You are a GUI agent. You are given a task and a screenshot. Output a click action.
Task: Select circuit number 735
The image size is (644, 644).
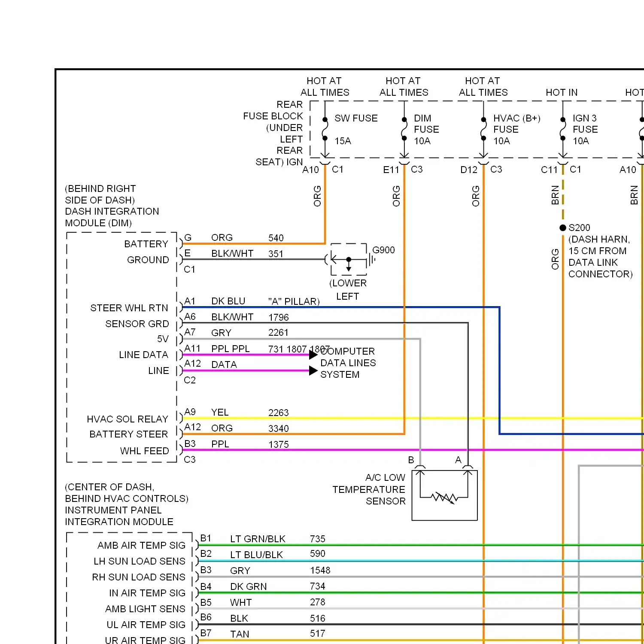(x=318, y=539)
